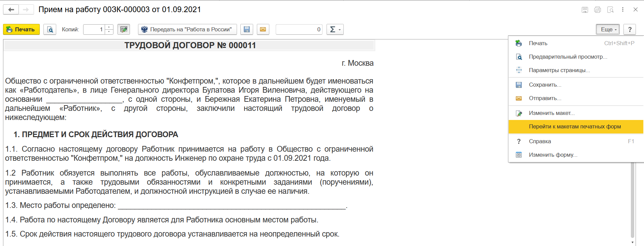This screenshot has width=644, height=246.
Task: Toggle the edit mode icon after copies field
Action: tap(124, 29)
